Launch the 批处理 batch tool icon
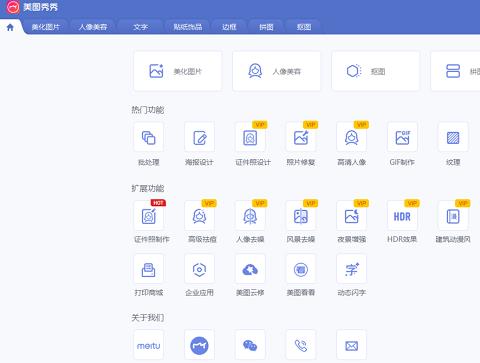The width and height of the screenshot is (480, 363). 149,137
